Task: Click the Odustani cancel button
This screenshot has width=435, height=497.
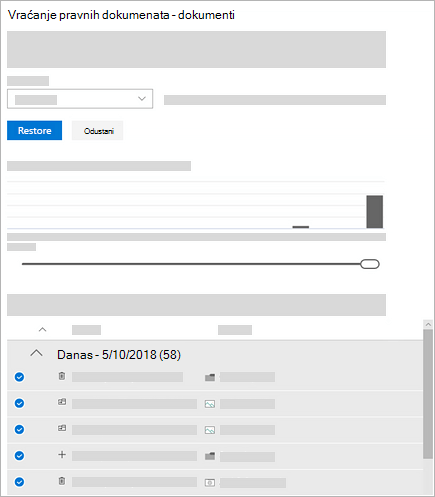Action: tap(98, 131)
